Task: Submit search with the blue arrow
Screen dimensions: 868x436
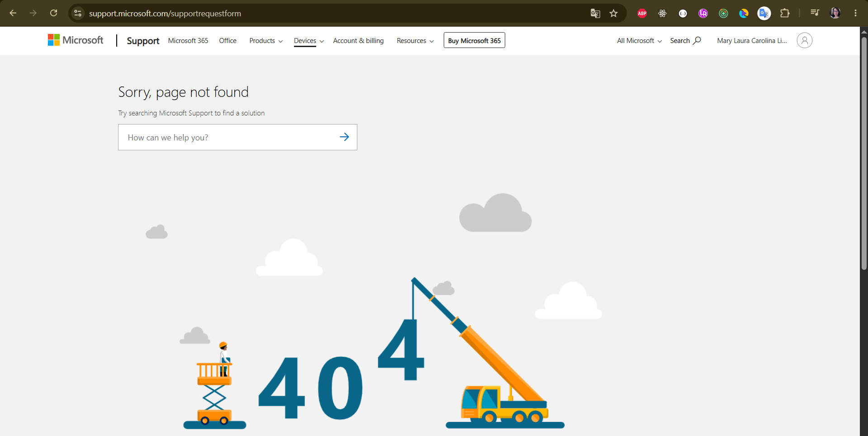Action: tap(344, 137)
